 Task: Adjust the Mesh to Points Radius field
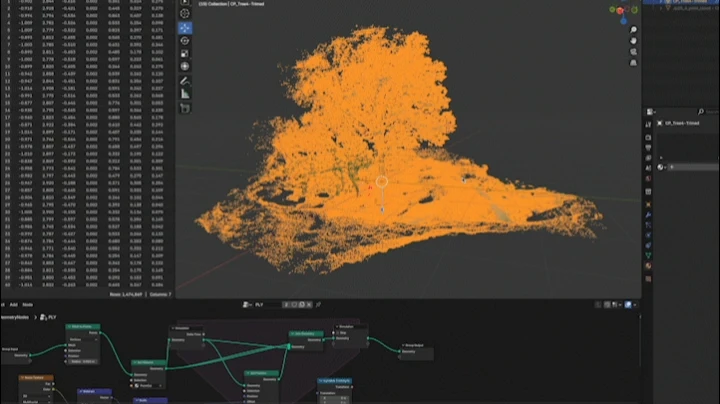83,361
